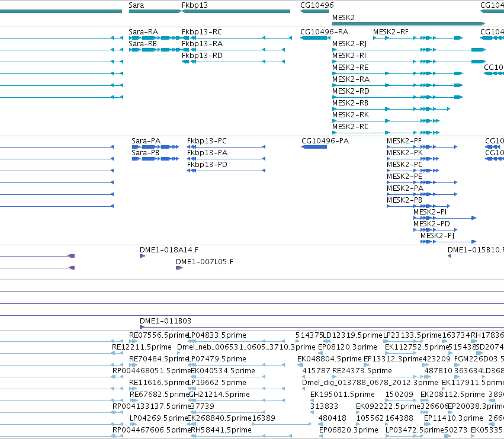Click the MESK2-PF protein label
Screen dimensions: 504x439
(404, 141)
